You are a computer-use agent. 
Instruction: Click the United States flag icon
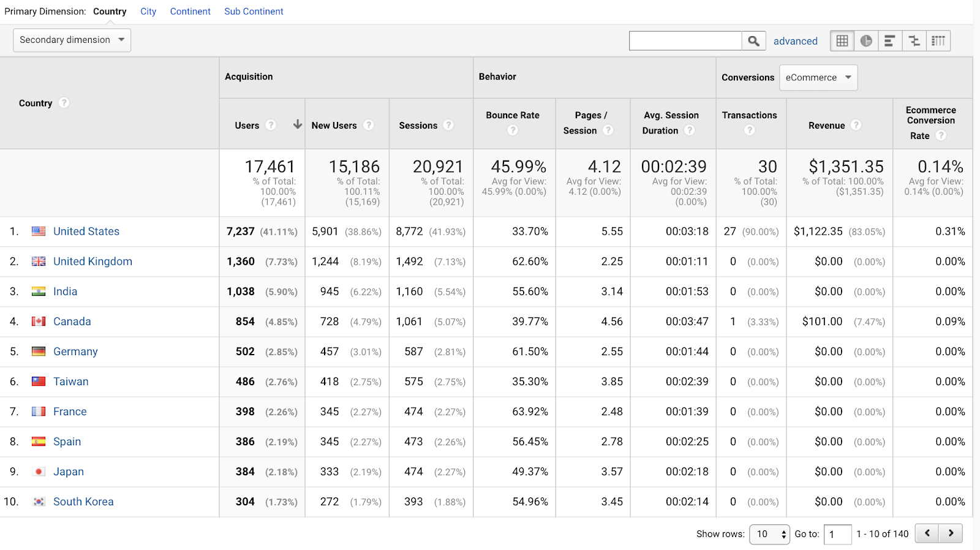[39, 232]
